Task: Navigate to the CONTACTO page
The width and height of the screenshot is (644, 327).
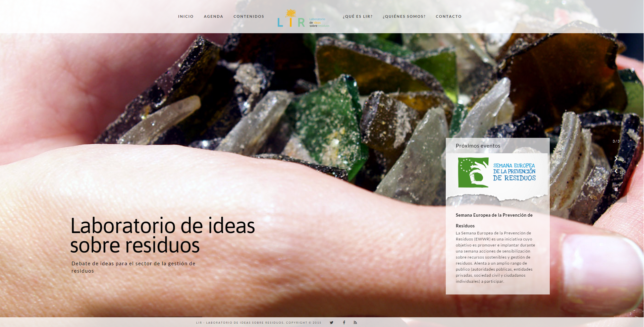Action: tap(448, 16)
